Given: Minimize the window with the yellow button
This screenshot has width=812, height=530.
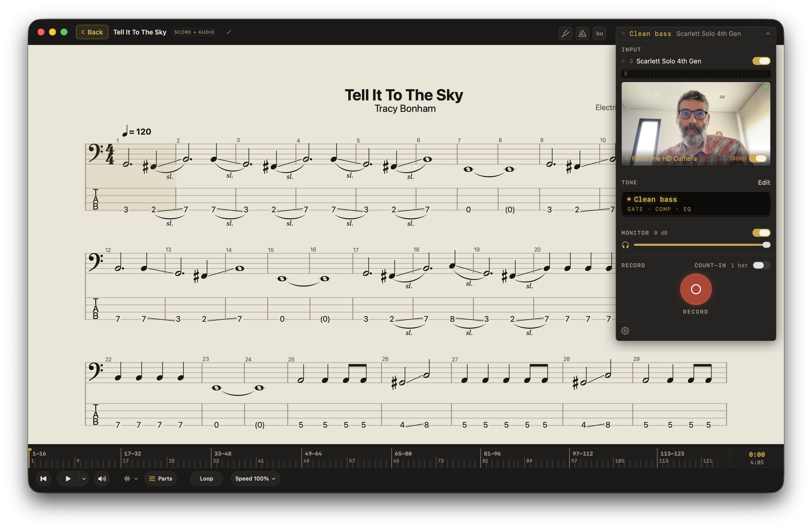Looking at the screenshot, I should coord(52,32).
